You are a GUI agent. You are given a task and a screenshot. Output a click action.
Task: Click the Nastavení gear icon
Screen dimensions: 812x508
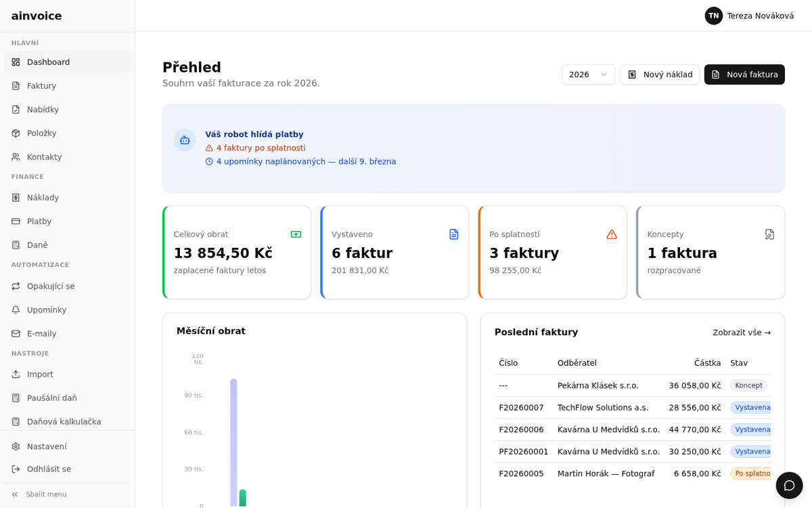16,447
